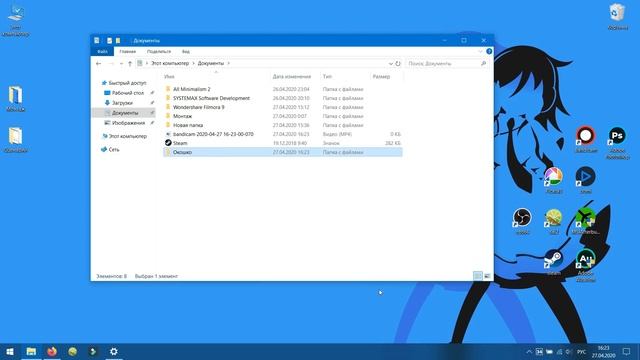
Task: Go up one folder level
Action: coord(130,64)
